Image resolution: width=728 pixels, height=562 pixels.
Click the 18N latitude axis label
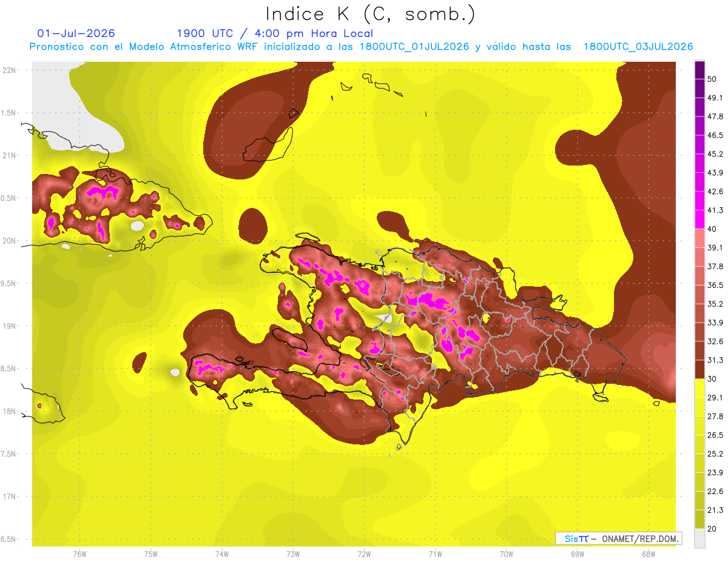pos(9,411)
